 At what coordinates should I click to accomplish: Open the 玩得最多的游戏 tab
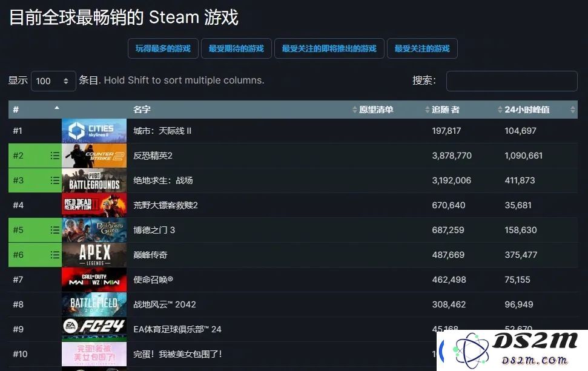[x=163, y=48]
